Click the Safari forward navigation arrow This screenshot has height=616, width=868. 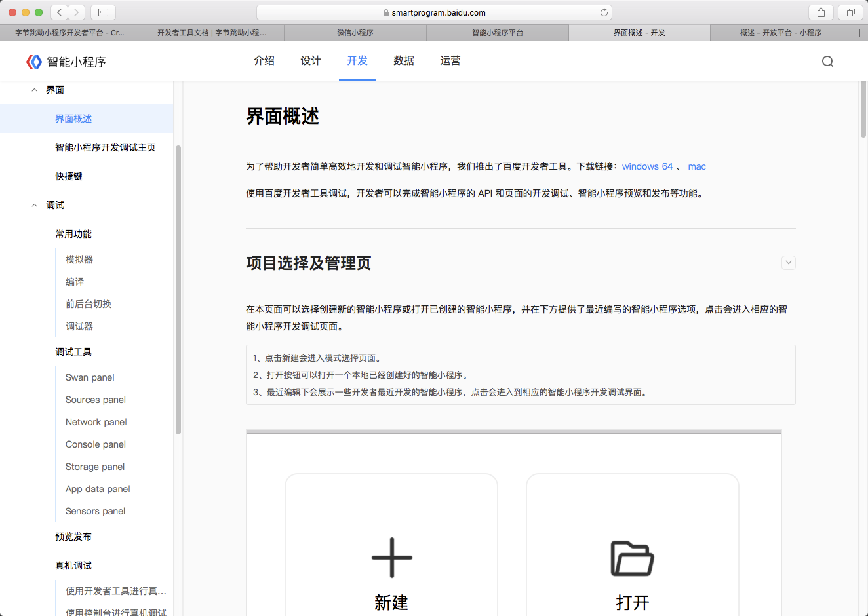[77, 12]
